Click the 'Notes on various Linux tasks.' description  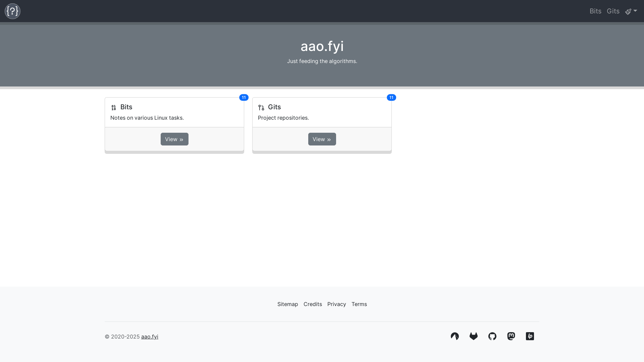(147, 118)
